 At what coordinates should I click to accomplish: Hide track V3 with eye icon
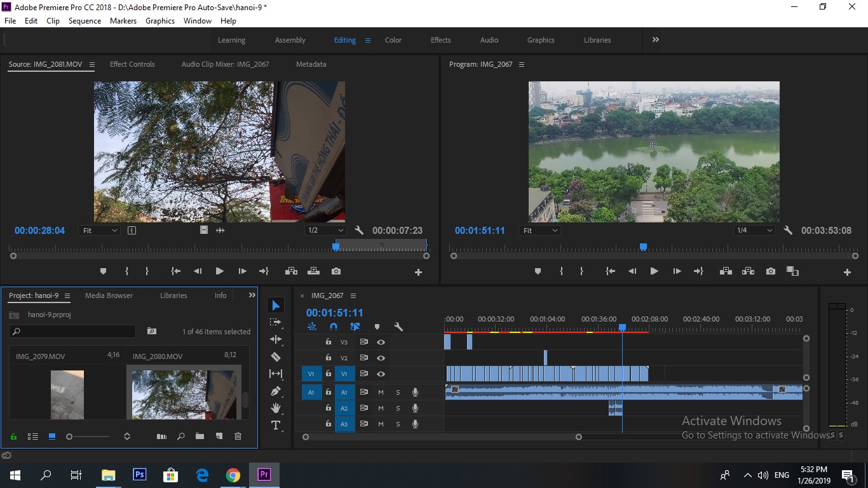381,342
